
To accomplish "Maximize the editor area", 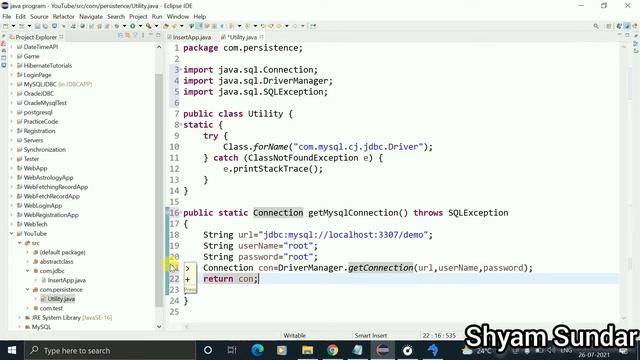I will tap(627, 35).
